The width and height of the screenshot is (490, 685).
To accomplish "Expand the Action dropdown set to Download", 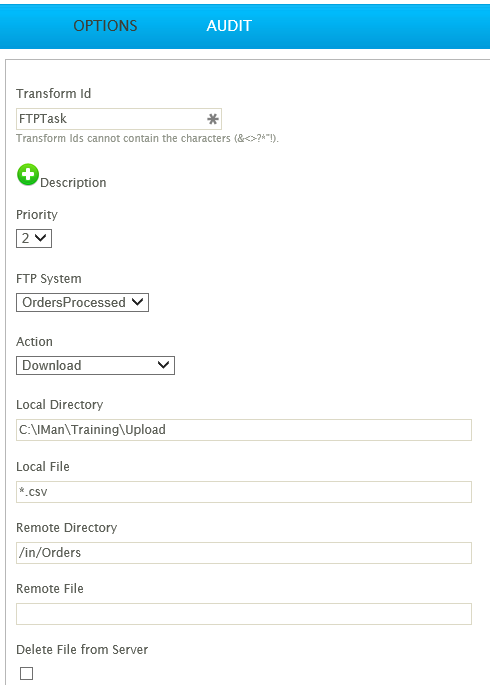I will point(95,366).
